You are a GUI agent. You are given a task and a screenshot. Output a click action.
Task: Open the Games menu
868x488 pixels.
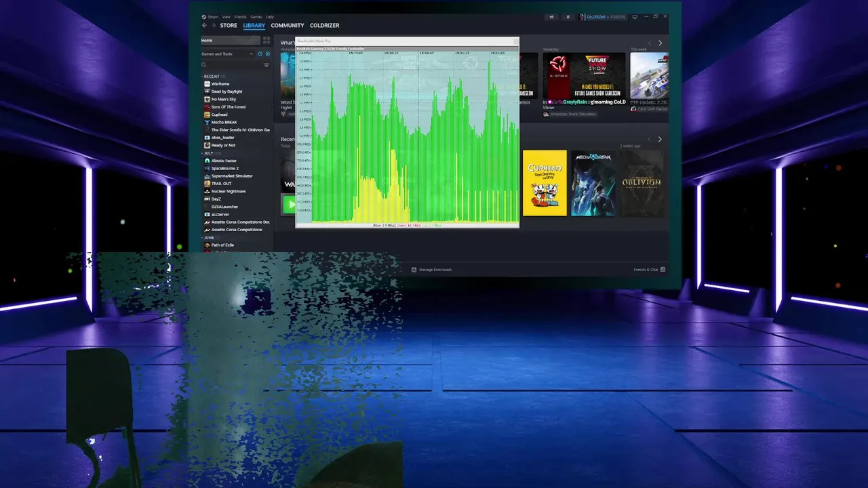coord(256,17)
